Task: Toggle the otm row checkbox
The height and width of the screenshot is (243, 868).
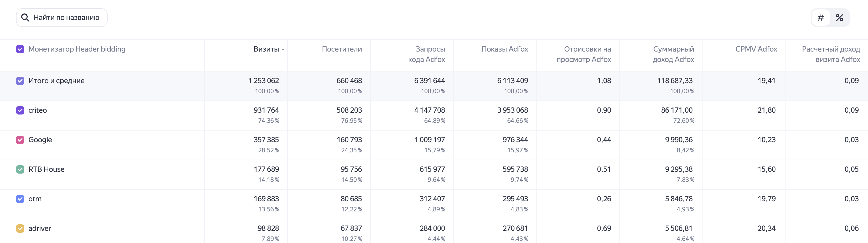Action: [20, 199]
